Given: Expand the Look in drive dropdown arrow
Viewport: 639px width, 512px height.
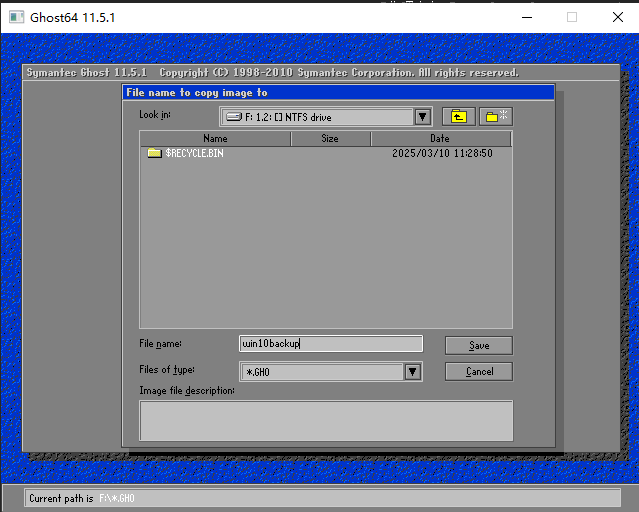Looking at the screenshot, I should point(423,117).
